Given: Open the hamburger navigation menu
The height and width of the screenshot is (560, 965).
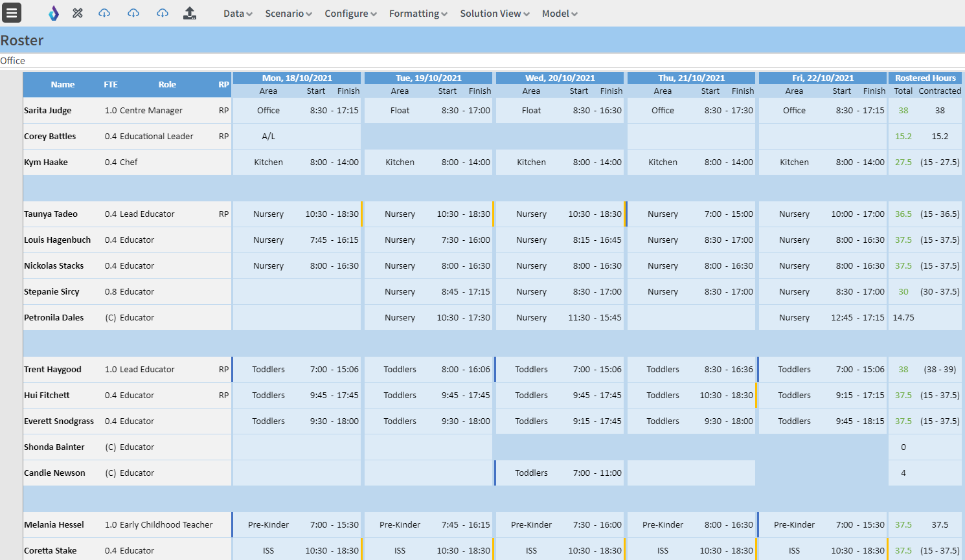Looking at the screenshot, I should point(12,13).
